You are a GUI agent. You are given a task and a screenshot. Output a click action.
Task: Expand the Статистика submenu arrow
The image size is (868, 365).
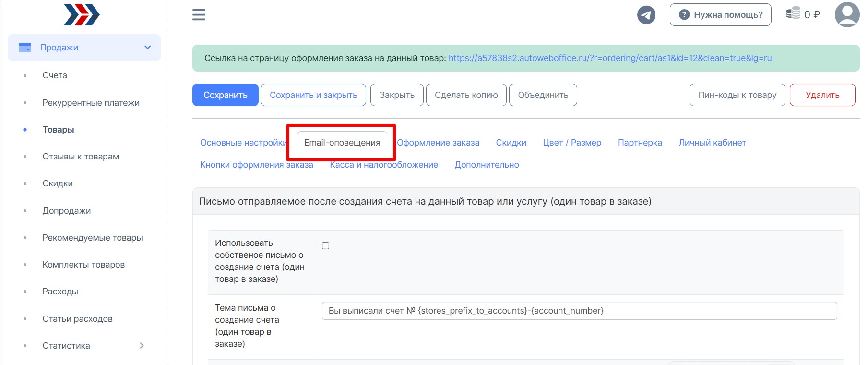(142, 346)
